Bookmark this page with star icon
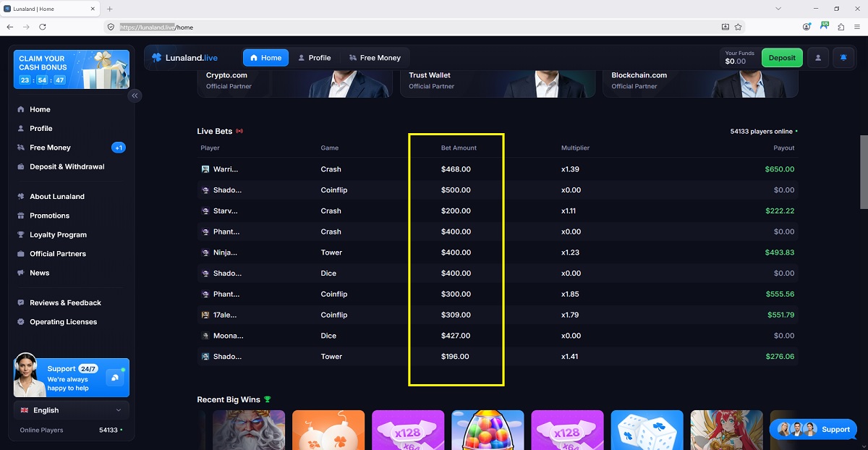Image resolution: width=868 pixels, height=450 pixels. pos(739,27)
